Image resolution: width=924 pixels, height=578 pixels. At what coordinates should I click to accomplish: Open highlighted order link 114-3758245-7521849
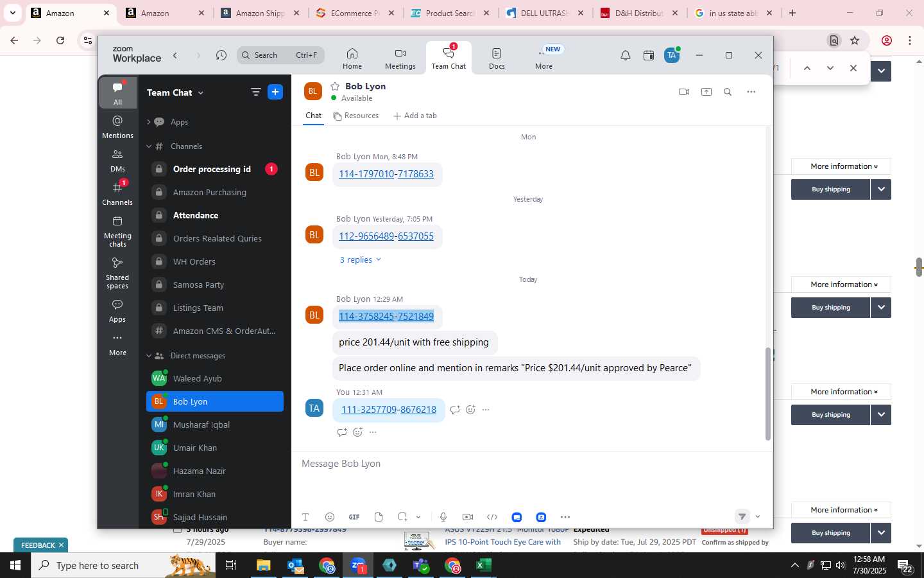[386, 317]
